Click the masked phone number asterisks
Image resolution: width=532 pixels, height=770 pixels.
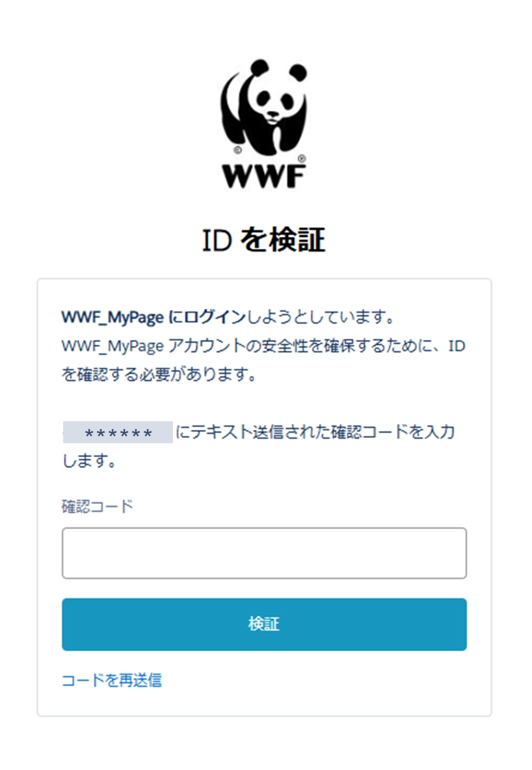pos(118,433)
